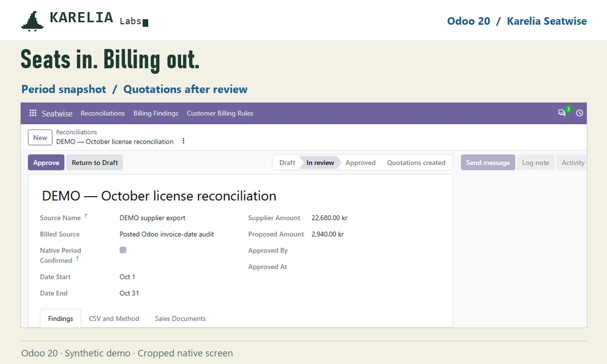Click the Proposed Amount 2,940.00 kr
The width and height of the screenshot is (607, 364).
point(327,234)
